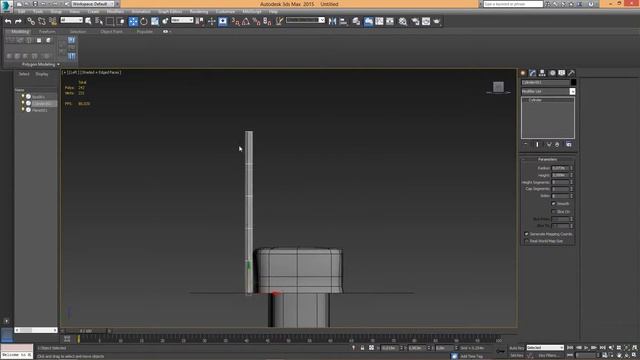Enable the Slice On checkbox

click(554, 211)
